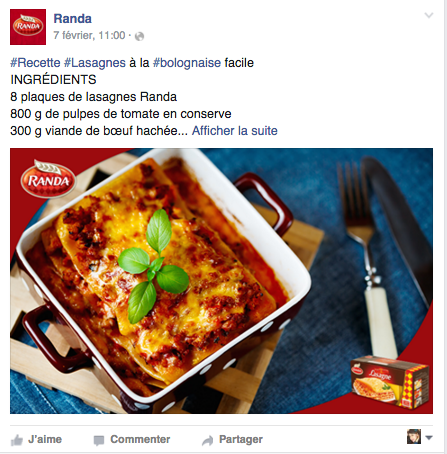Screen dimensions: 447x454
Task: Like the post with J'aime
Action: 45,439
